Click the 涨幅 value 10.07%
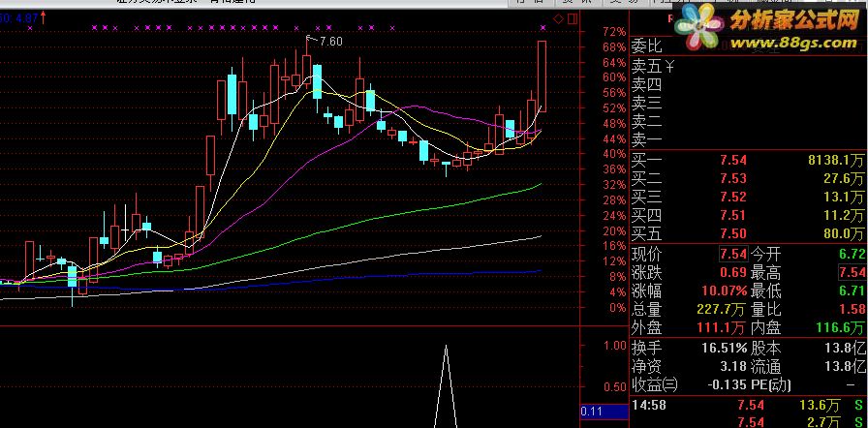The image size is (868, 428). click(722, 290)
